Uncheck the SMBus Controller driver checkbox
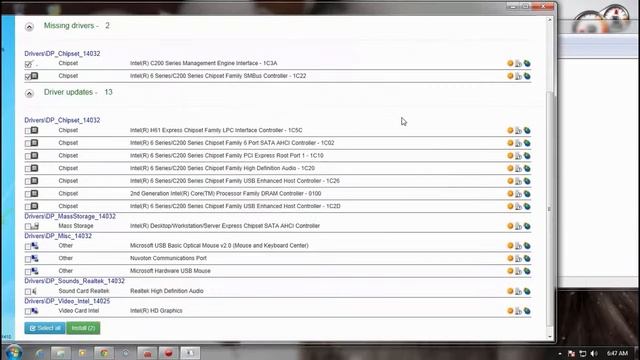Viewport: 640px width, 360px height. tap(28, 77)
